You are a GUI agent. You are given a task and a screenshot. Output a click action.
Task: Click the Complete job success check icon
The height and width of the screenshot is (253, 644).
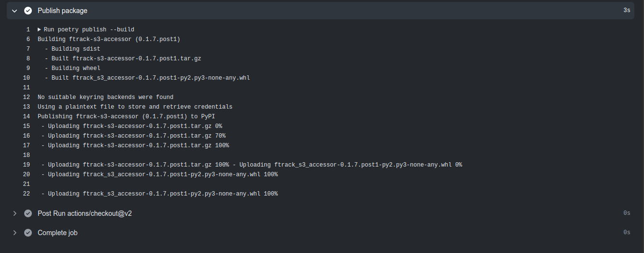(28, 233)
